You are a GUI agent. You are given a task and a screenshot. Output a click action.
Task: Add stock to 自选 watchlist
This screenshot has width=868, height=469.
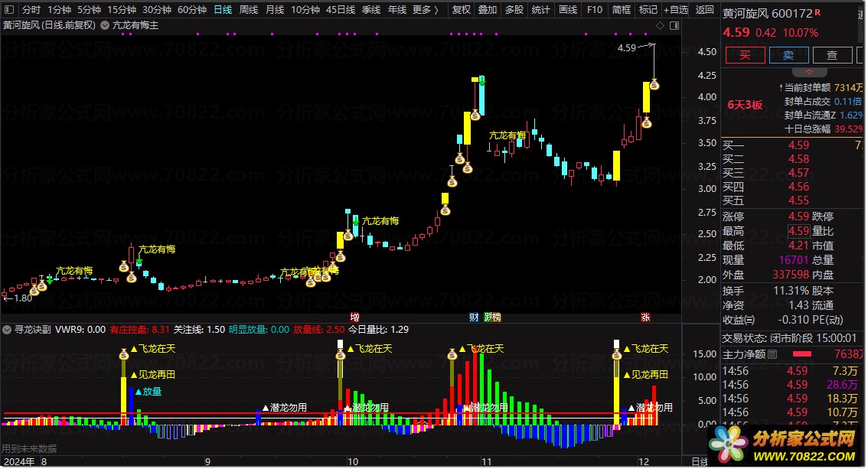[676, 9]
